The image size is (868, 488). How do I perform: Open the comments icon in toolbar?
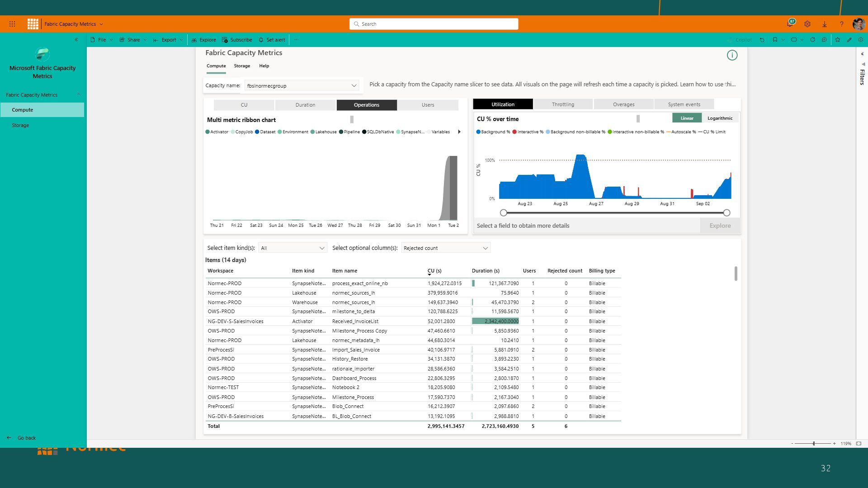tap(824, 40)
